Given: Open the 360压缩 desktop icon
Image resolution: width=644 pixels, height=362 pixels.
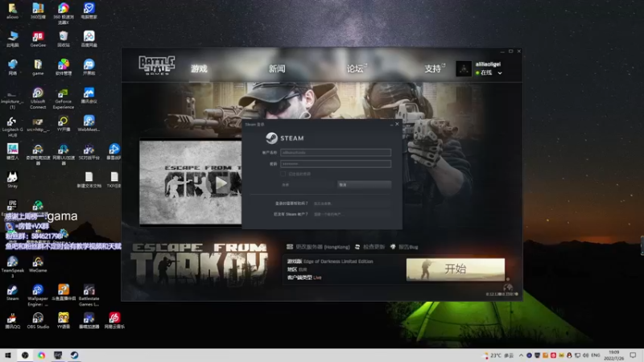Looking at the screenshot, I should pyautogui.click(x=38, y=11).
